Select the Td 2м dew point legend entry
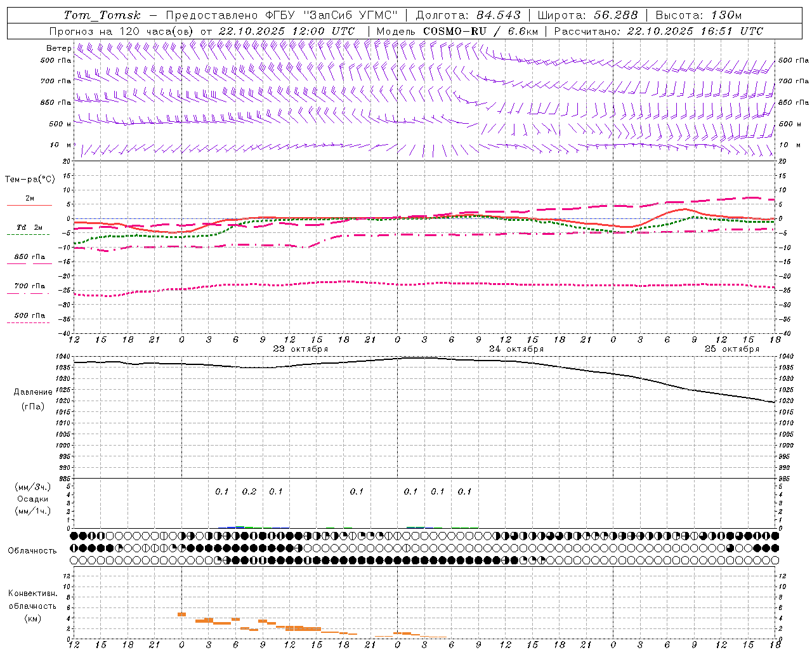The height and width of the screenshot is (650, 812). tap(30, 227)
